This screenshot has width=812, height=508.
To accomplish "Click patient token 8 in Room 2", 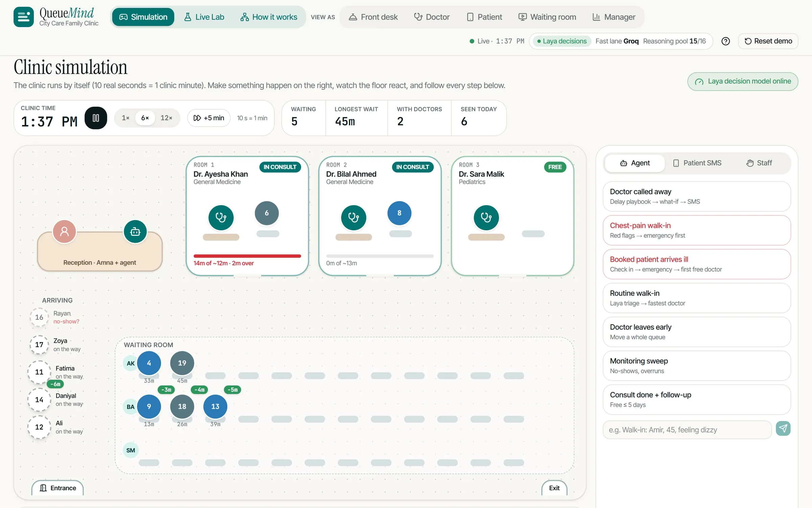I will click(399, 213).
